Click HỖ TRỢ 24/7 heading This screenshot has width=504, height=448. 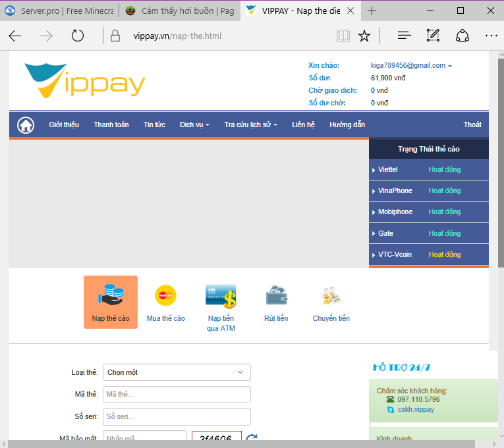click(x=401, y=368)
